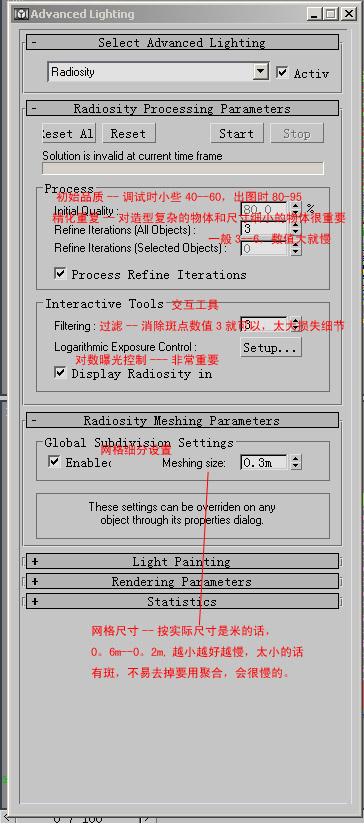This screenshot has width=364, height=823.
Task: Disable the Global Subdivision Enabled checkbox
Action: pos(54,462)
